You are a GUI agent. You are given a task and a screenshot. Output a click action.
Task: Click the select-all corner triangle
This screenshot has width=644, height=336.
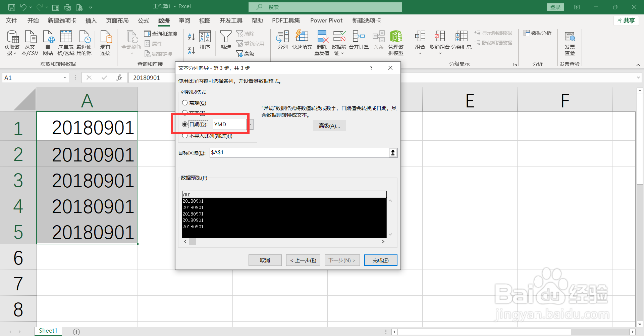coord(24,99)
